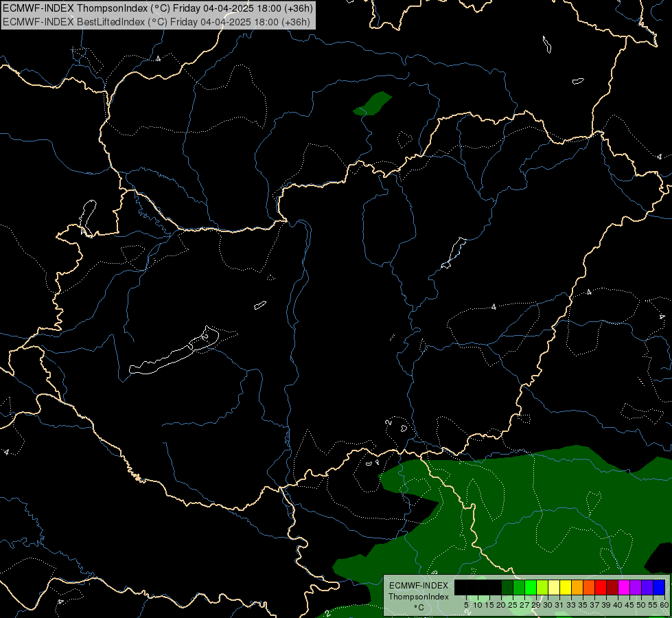Image resolution: width=672 pixels, height=618 pixels.
Task: Click the medium green 25–27 legend swatch
Action: point(519,587)
